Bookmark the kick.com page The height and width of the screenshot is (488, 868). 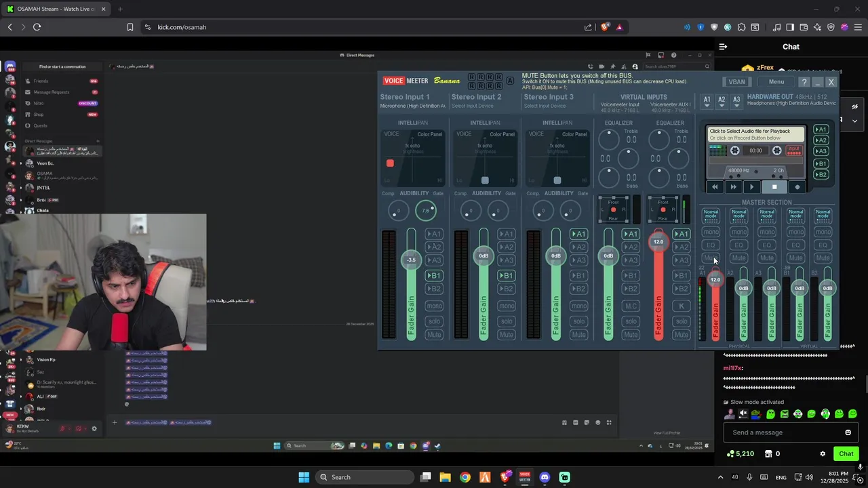click(x=130, y=27)
